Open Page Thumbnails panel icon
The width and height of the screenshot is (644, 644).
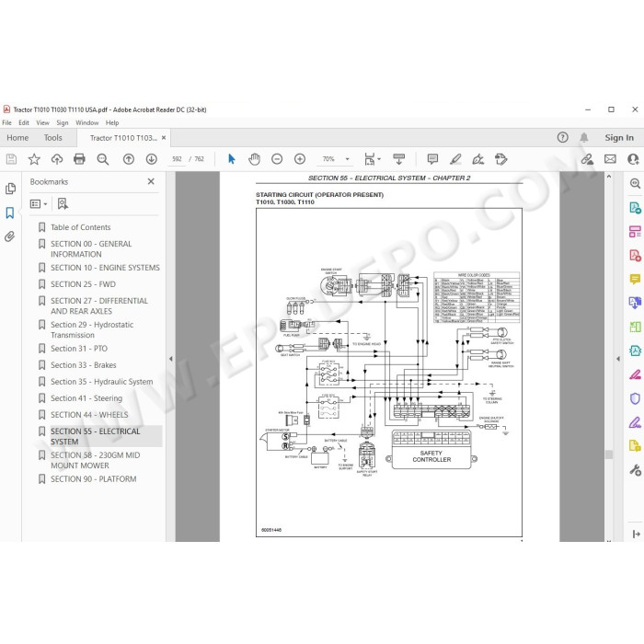(10, 189)
